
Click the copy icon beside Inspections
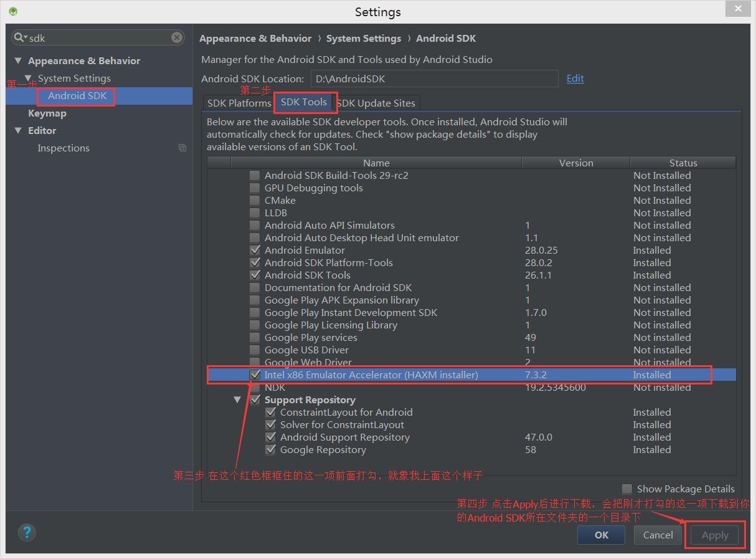pyautogui.click(x=182, y=148)
